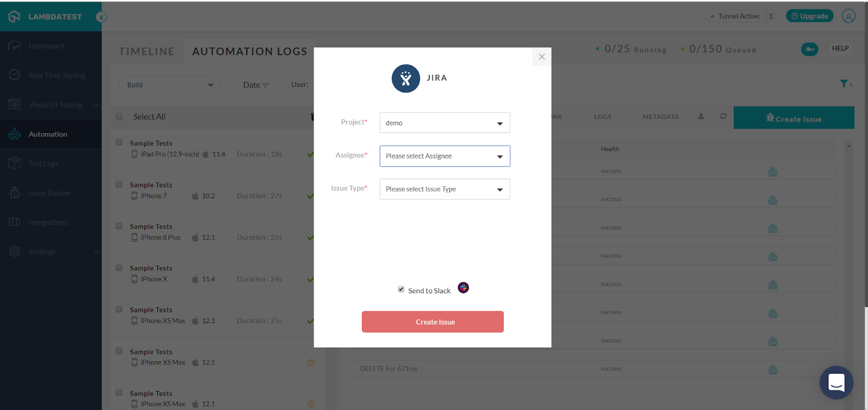Screen dimensions: 868x410
Task: Expand the Issue Type dropdown
Action: [445, 189]
